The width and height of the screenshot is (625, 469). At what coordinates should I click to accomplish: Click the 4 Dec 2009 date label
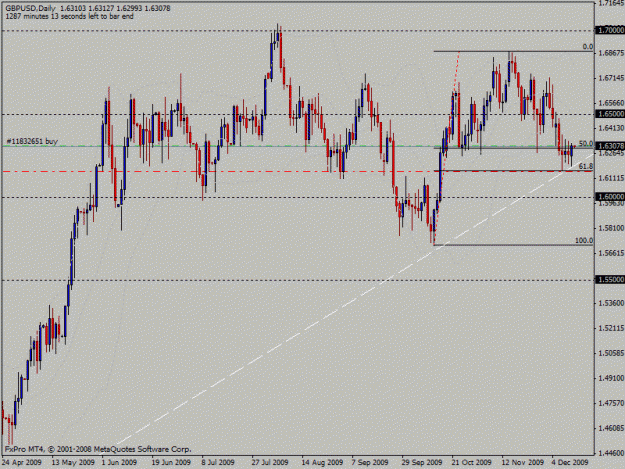[570, 463]
